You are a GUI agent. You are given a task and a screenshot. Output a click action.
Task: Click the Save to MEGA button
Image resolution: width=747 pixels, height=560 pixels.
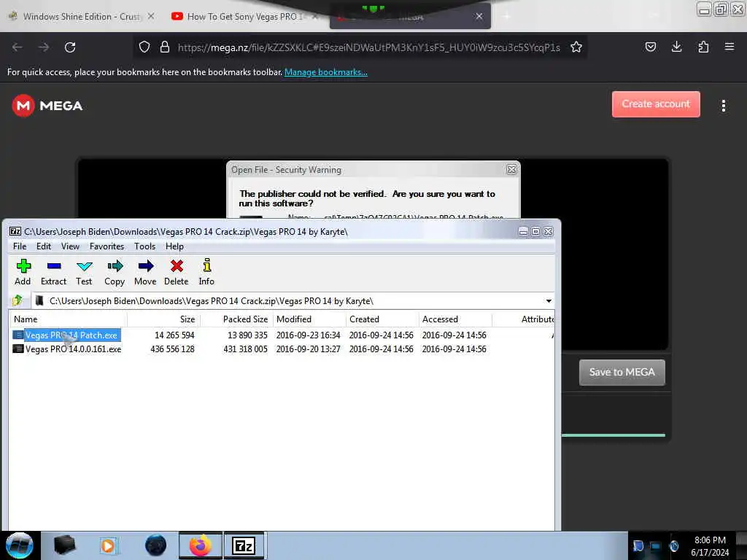pos(622,372)
